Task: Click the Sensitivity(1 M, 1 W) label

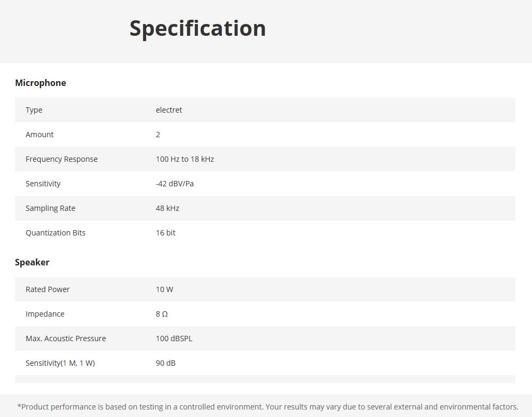Action: (60, 363)
